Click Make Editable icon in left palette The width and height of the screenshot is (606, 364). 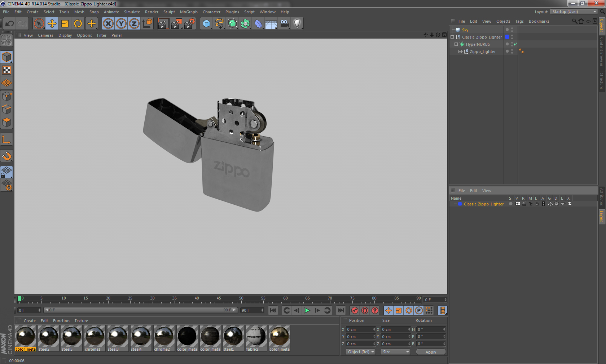pyautogui.click(x=6, y=40)
